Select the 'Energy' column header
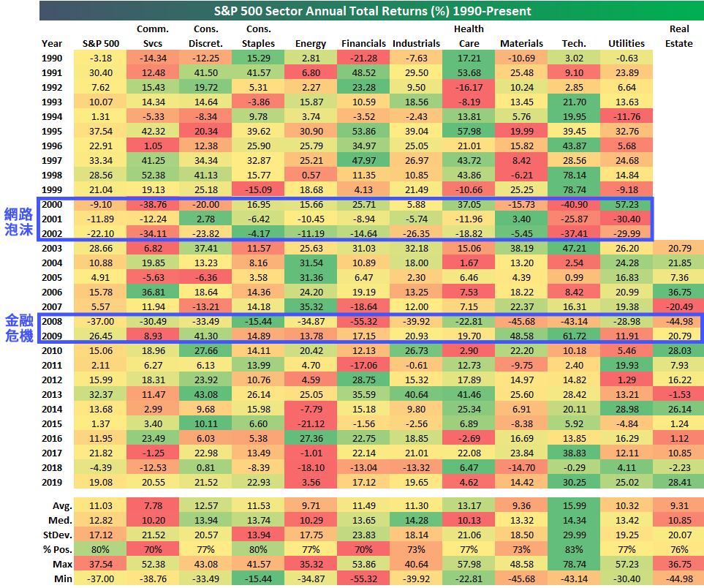The image size is (704, 588). click(x=311, y=44)
